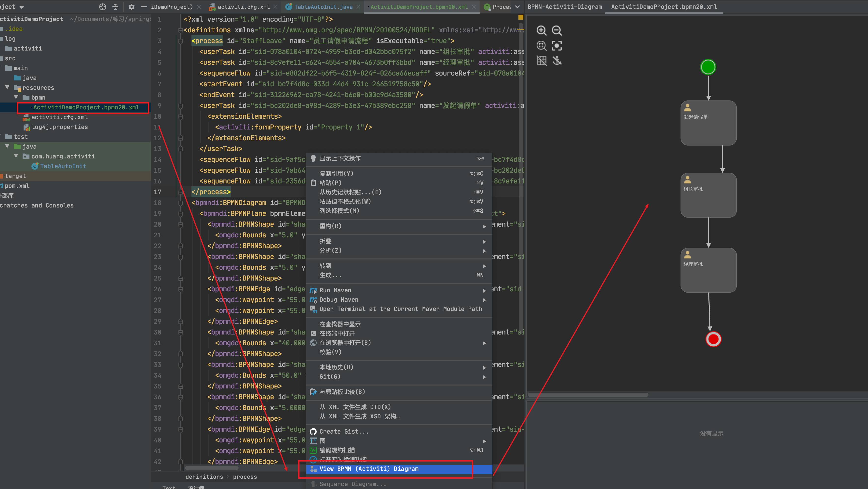Choose 从历史记录粘贴...(E) menu item
This screenshot has height=489, width=868.
(399, 192)
